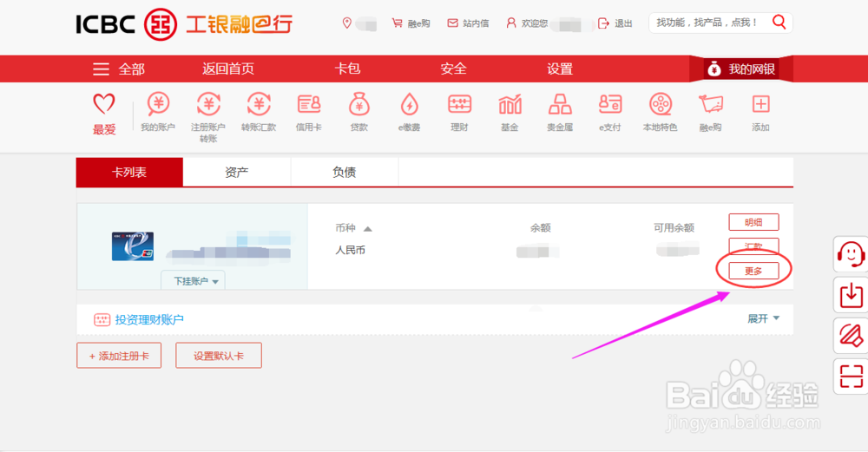Viewport: 868px width, 452px height.
Task: Go to 返回首页
Action: click(228, 69)
